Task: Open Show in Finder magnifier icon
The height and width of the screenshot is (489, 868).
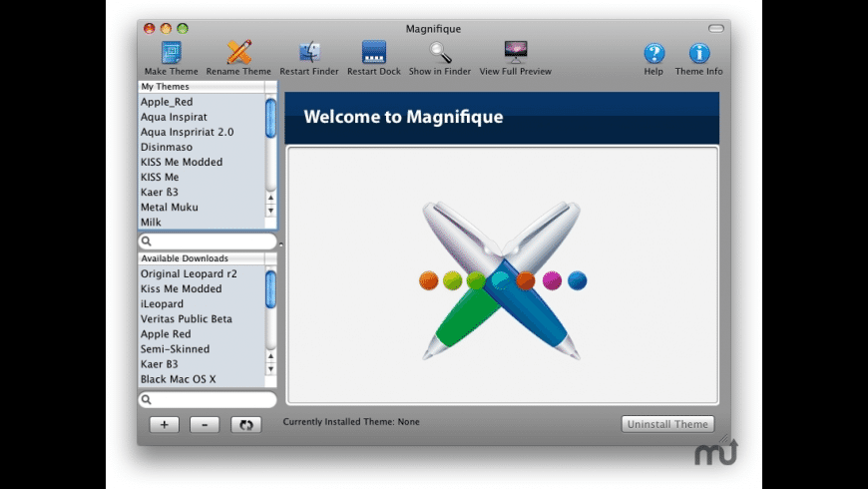Action: coord(440,54)
